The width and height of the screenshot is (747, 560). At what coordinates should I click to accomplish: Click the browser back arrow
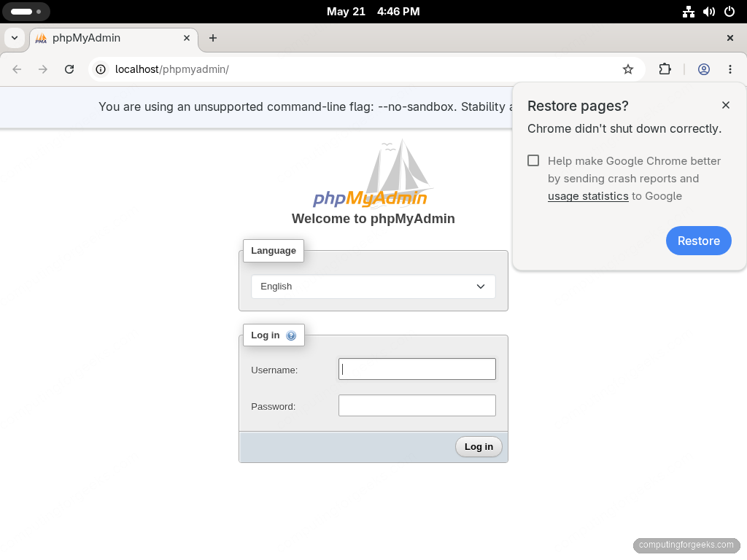pyautogui.click(x=18, y=69)
